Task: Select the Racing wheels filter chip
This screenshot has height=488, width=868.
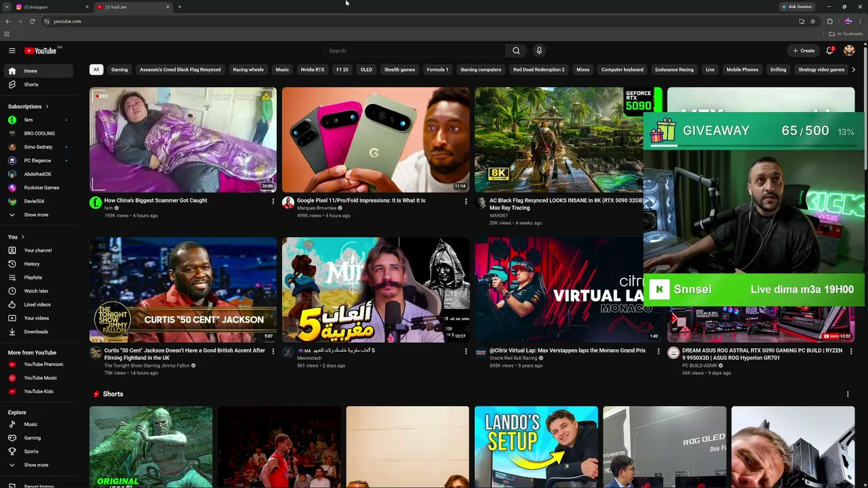Action: pyautogui.click(x=248, y=70)
